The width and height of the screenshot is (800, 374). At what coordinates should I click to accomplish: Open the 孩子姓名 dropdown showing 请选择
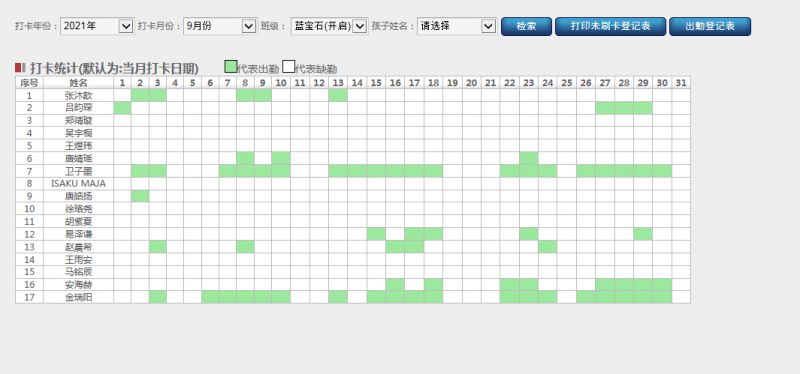[457, 26]
